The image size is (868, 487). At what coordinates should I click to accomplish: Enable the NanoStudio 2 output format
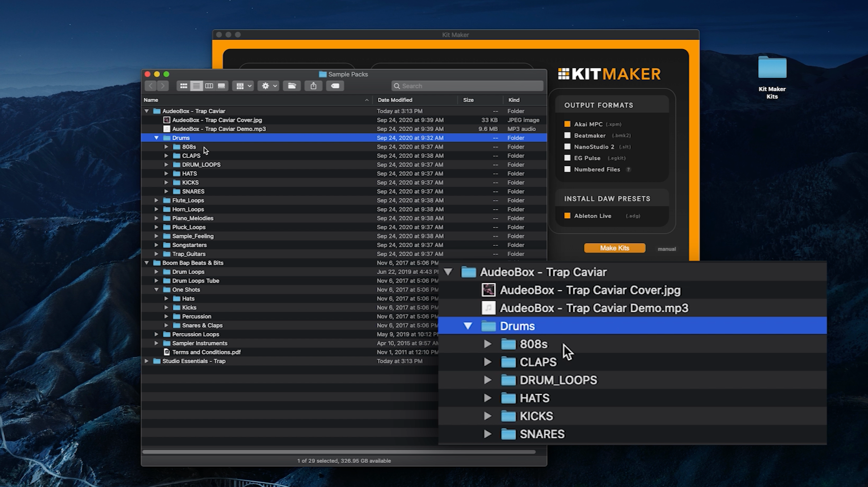click(x=567, y=147)
